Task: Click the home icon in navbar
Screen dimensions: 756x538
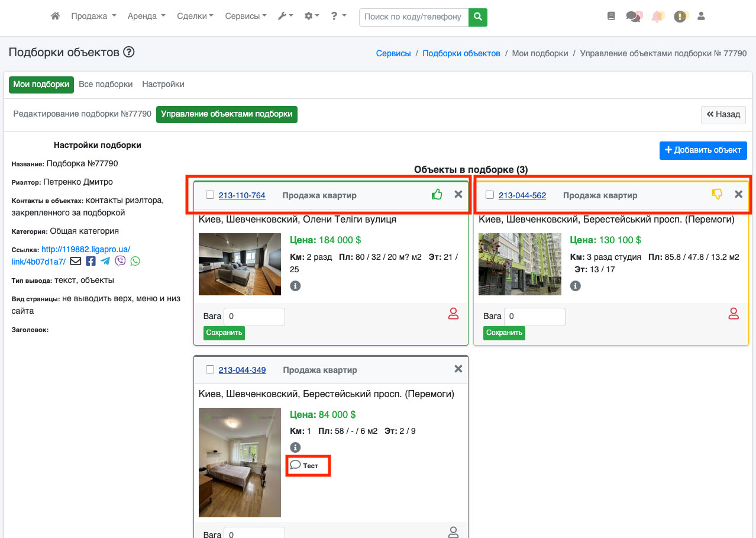Action: click(55, 17)
